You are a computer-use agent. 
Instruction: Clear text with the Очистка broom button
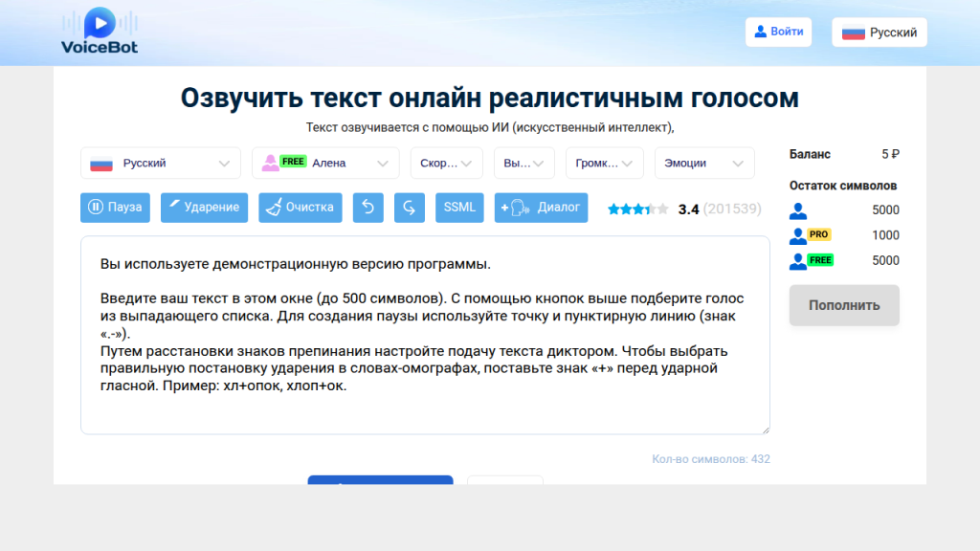point(300,208)
